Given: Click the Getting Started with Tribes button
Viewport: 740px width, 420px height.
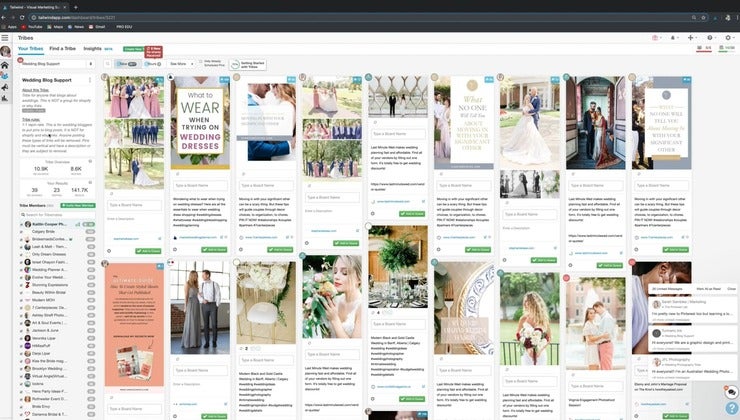Looking at the screenshot, I should (247, 65).
